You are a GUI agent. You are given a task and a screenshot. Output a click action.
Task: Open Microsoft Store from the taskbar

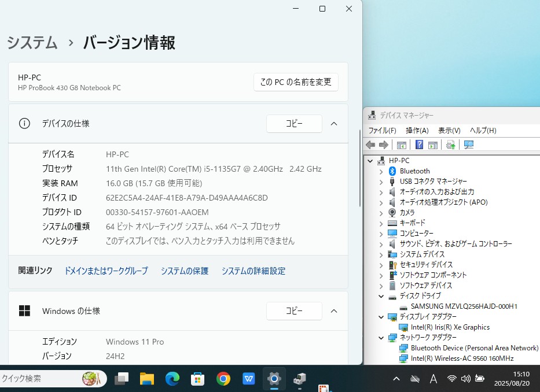point(198,379)
